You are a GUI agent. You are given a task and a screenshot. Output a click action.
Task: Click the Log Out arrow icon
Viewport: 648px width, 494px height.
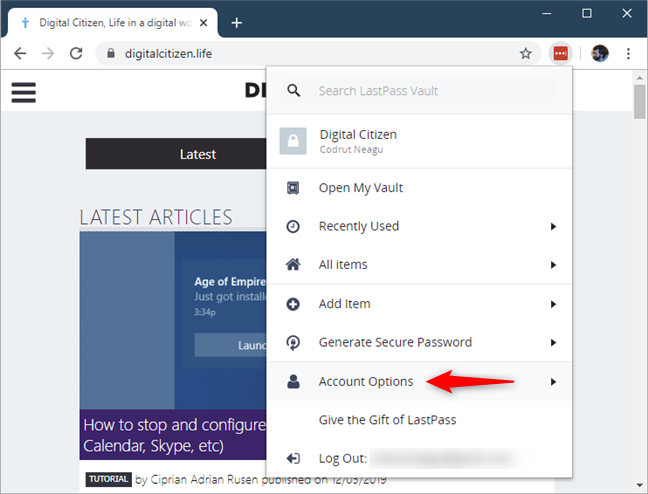click(x=293, y=458)
